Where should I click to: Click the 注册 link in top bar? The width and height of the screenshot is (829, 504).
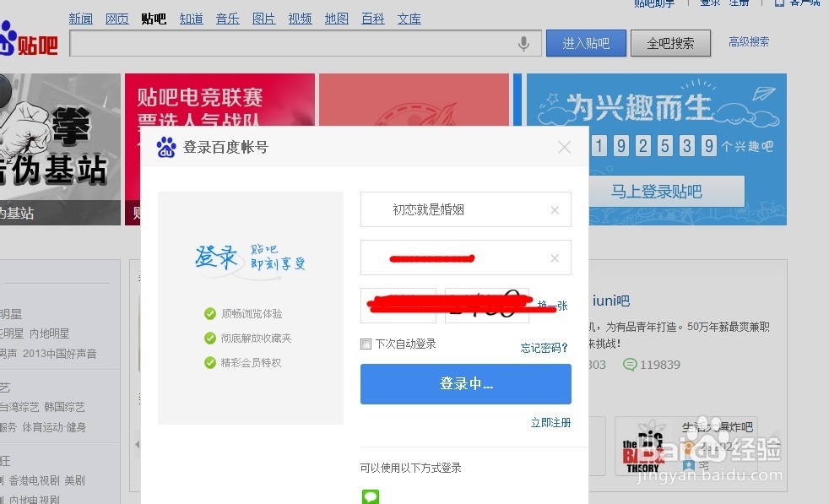[739, 3]
